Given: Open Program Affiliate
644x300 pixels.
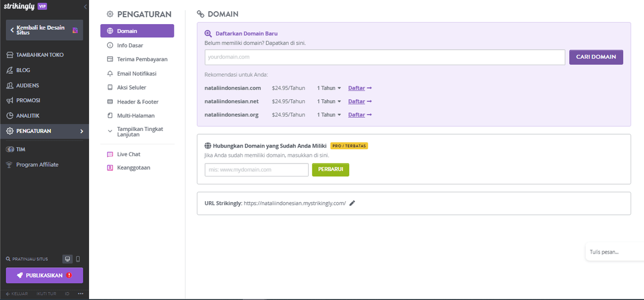Looking at the screenshot, I should coord(38,165).
